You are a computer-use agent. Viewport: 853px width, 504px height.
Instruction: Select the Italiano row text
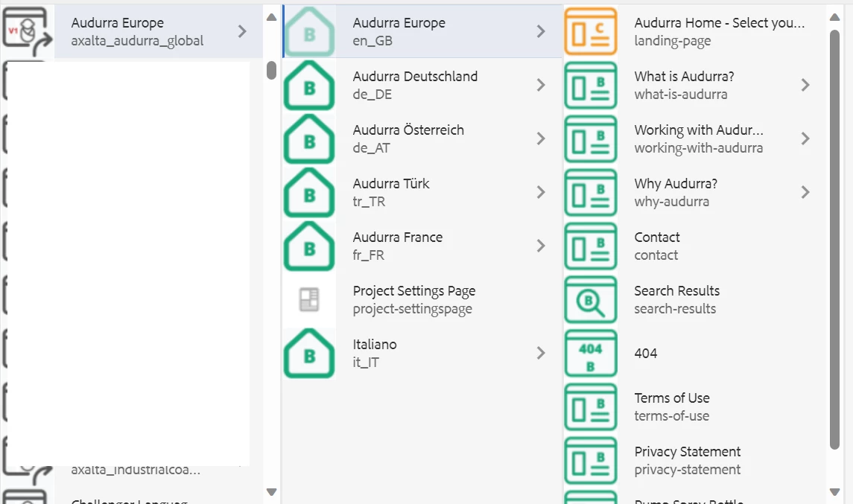[x=375, y=354]
